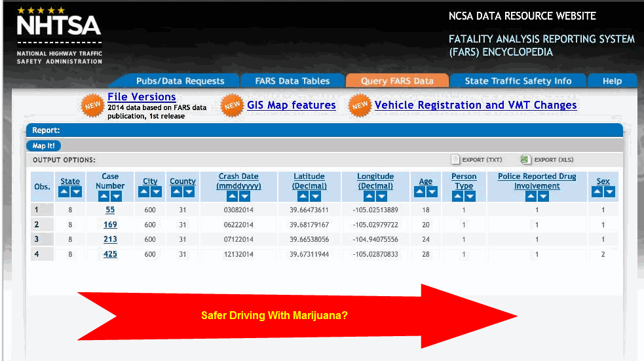Click Crash Date (mmddyyyy) header
Viewport: 644px width, 361px height.
click(x=238, y=181)
